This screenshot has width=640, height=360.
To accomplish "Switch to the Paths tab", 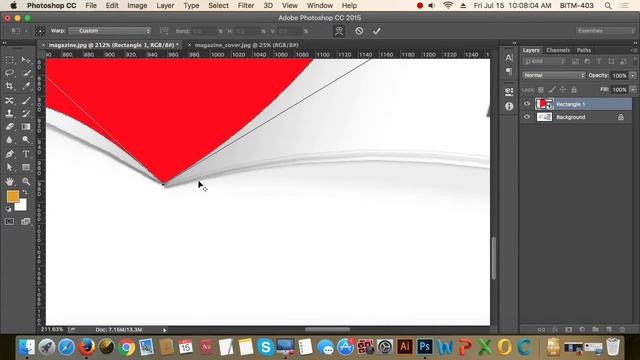I will pyautogui.click(x=584, y=50).
